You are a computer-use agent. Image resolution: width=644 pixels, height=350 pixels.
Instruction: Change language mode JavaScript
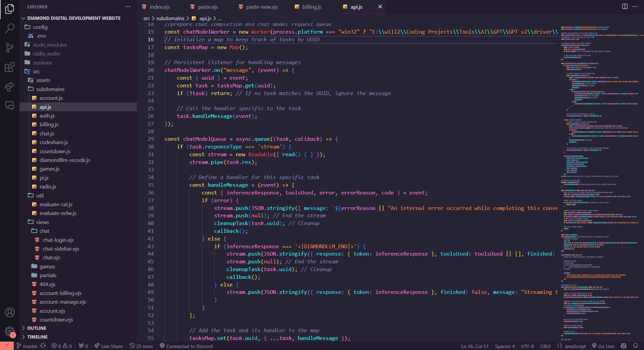pos(575,346)
